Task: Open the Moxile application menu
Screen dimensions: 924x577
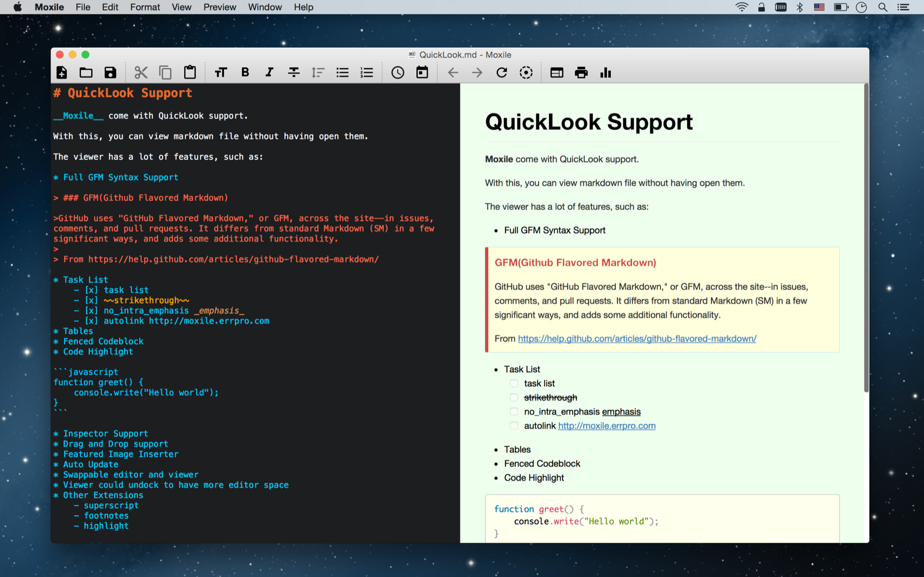Action: tap(49, 7)
